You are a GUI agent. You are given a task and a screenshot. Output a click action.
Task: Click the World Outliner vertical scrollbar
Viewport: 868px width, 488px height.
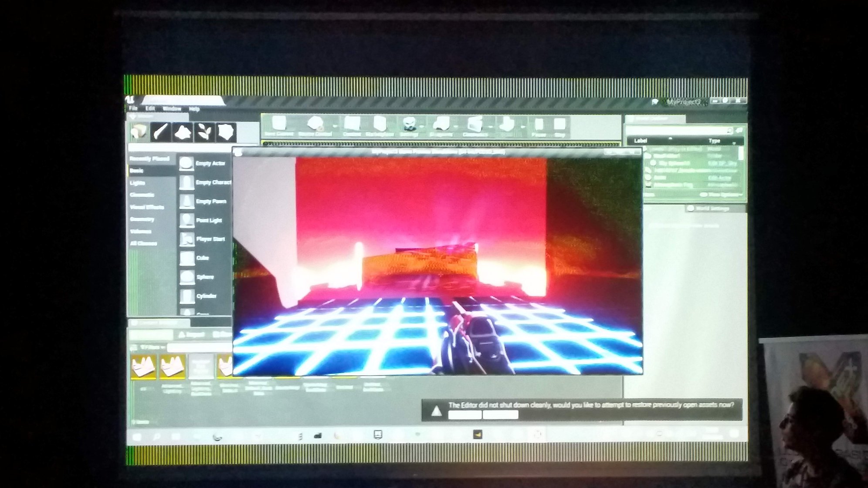tap(741, 153)
